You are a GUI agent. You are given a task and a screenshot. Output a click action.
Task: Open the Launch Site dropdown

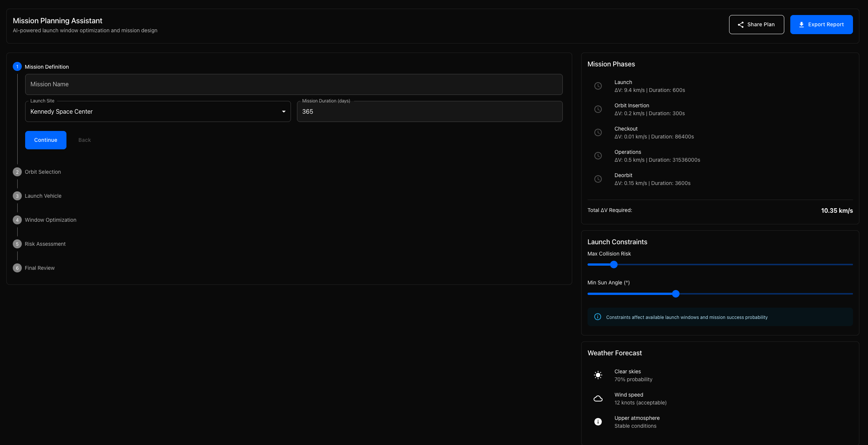click(154, 111)
